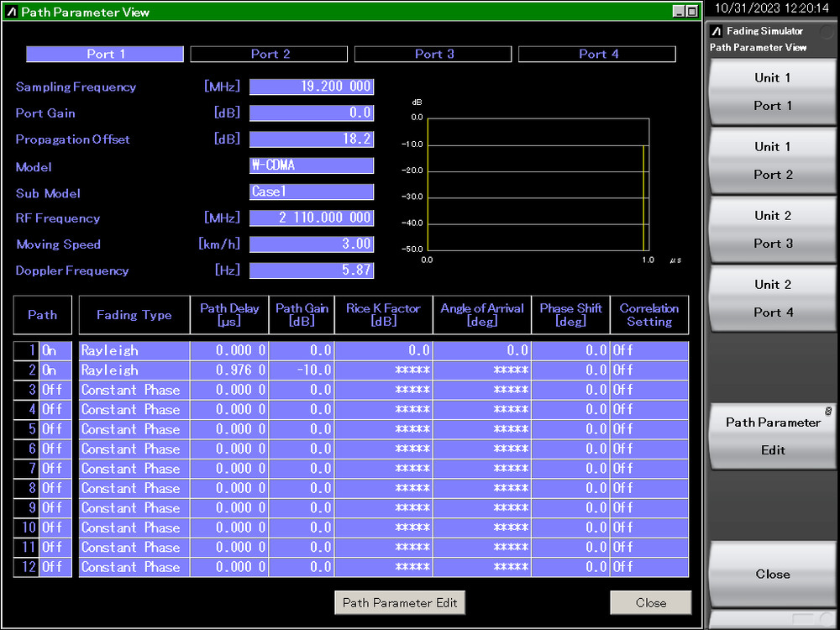Click the Path Gain column header
840x630 pixels.
pyautogui.click(x=302, y=315)
